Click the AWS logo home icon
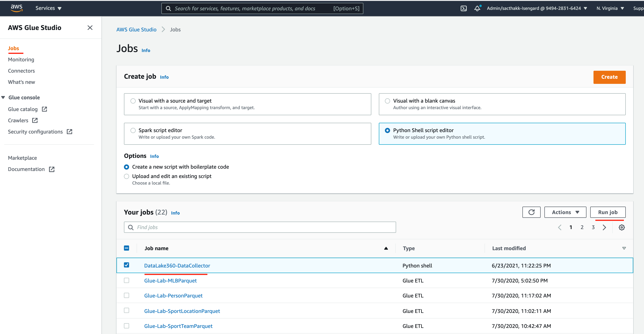This screenshot has height=334, width=644. coord(17,8)
